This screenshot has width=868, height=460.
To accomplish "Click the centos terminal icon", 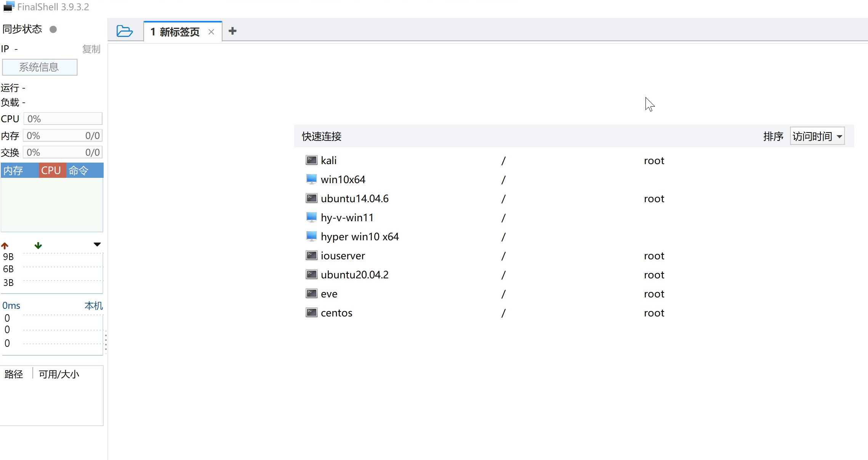I will pos(312,313).
